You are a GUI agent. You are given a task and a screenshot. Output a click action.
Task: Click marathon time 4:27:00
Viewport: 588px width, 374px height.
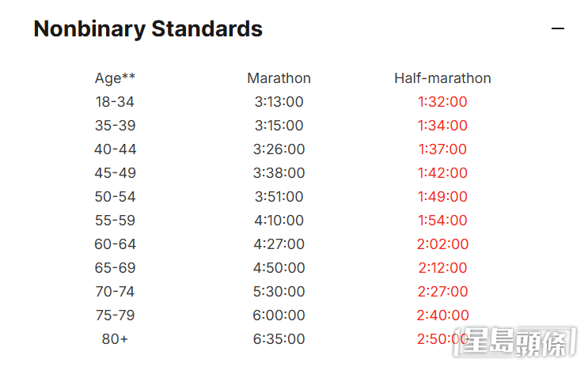(279, 244)
